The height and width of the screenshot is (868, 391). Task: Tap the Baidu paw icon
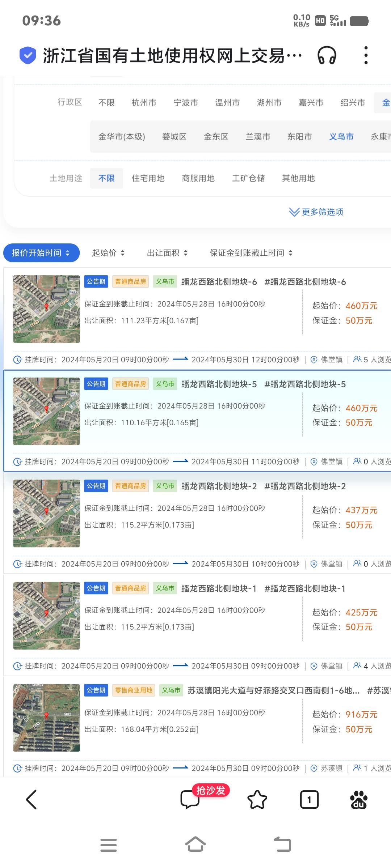pyautogui.click(x=358, y=799)
